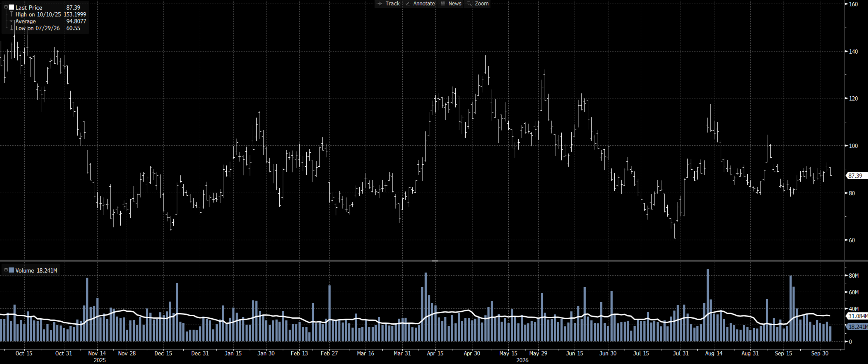This screenshot has width=868, height=364.
Task: Click the 87.39 last price axis label
Action: click(856, 176)
